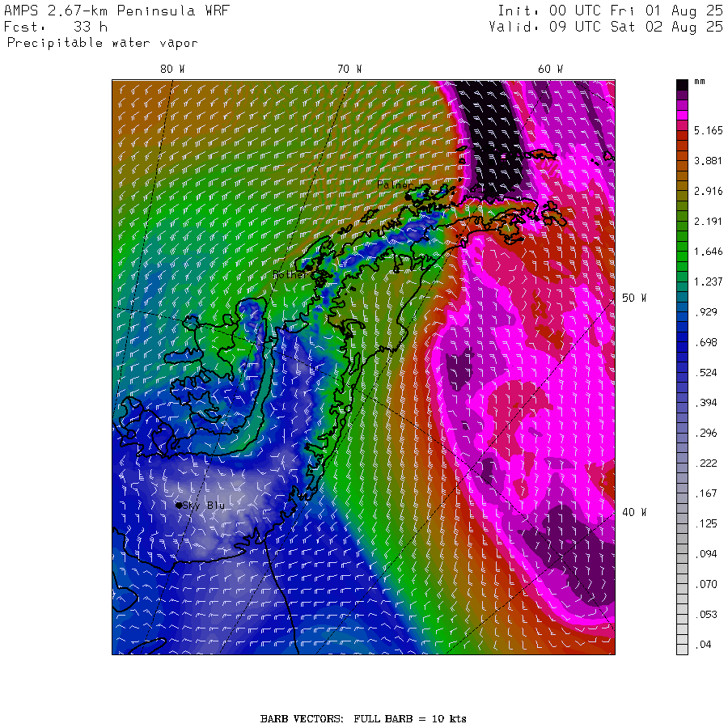
Task: Click the .053 colorbar value
Action: pyautogui.click(x=706, y=615)
